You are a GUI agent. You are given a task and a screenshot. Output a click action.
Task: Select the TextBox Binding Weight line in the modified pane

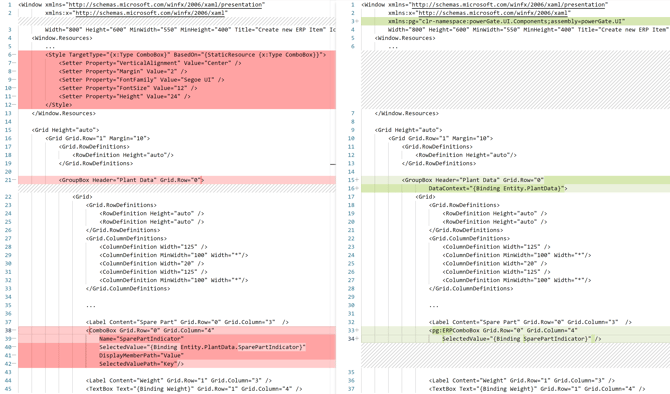pyautogui.click(x=537, y=389)
